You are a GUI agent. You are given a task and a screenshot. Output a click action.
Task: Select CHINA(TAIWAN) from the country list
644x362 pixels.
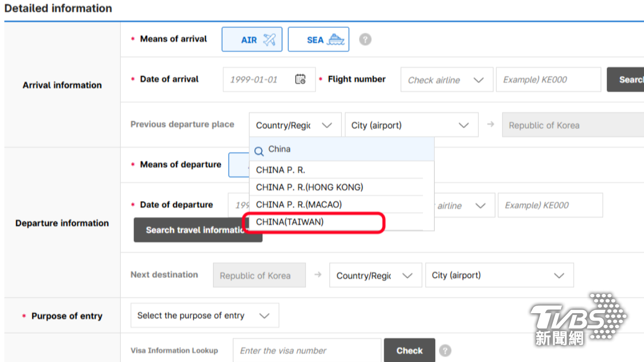pos(290,221)
